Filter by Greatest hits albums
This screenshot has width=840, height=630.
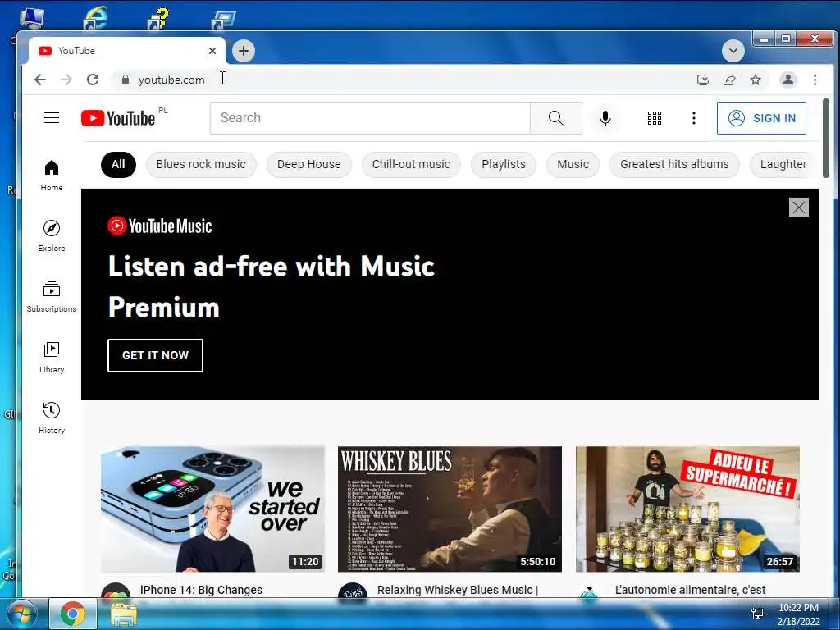coord(674,164)
